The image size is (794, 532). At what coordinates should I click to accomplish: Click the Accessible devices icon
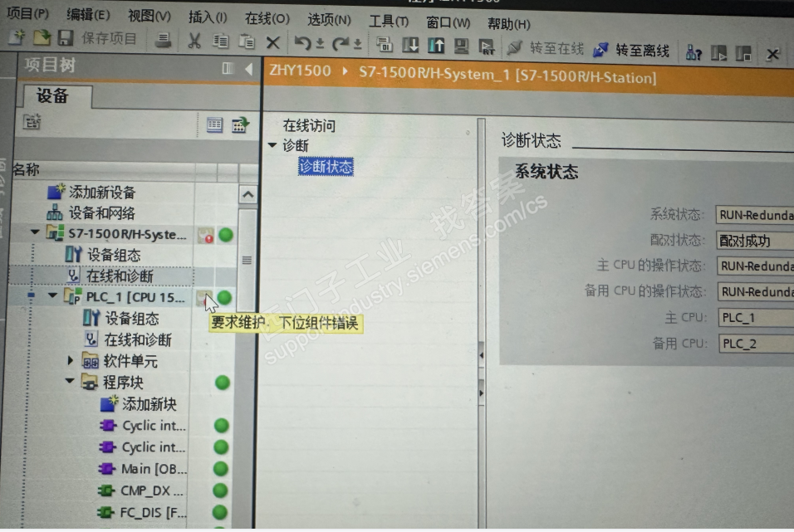click(694, 51)
